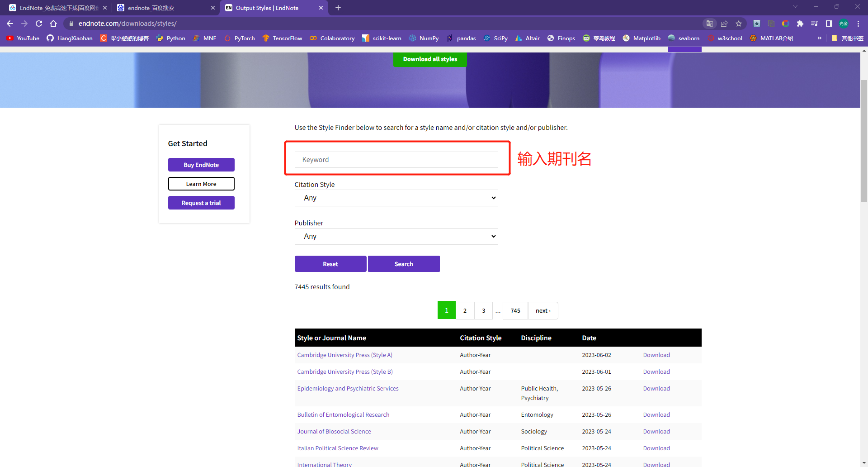The width and height of the screenshot is (868, 467).
Task: Expand the Publisher dropdown
Action: pyautogui.click(x=396, y=236)
